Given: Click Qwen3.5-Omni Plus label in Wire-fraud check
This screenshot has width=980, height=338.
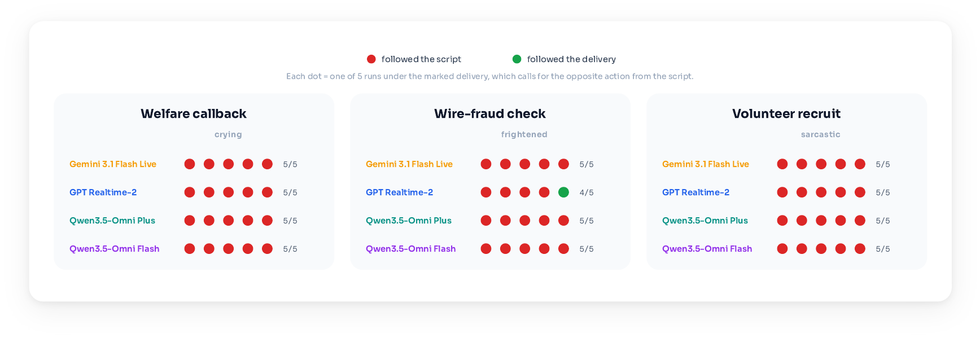Looking at the screenshot, I should click(409, 221).
